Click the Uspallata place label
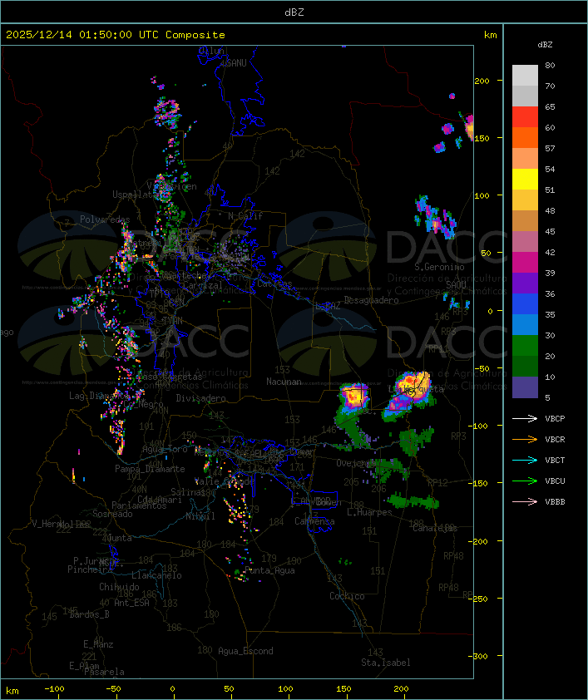Viewport: 588px width, 700px height. [135, 195]
